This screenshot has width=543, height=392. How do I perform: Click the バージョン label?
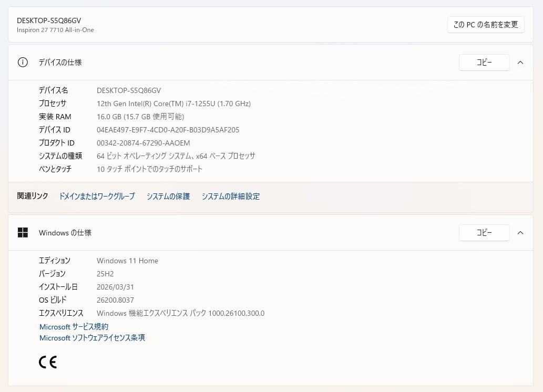[x=52, y=274]
